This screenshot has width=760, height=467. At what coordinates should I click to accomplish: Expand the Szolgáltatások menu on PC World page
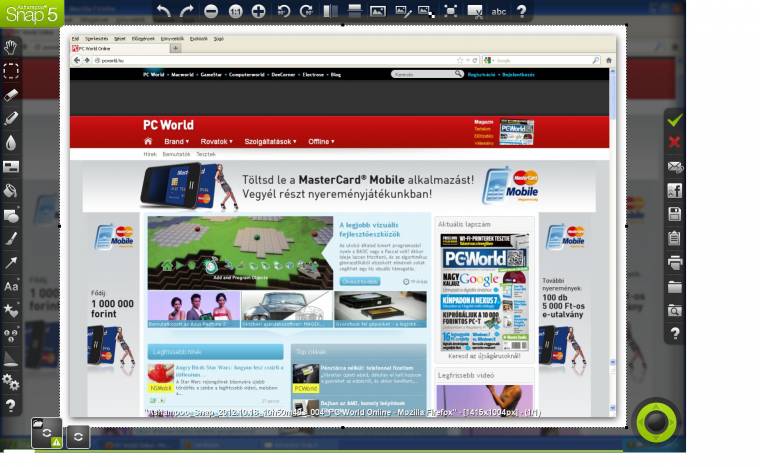270,142
